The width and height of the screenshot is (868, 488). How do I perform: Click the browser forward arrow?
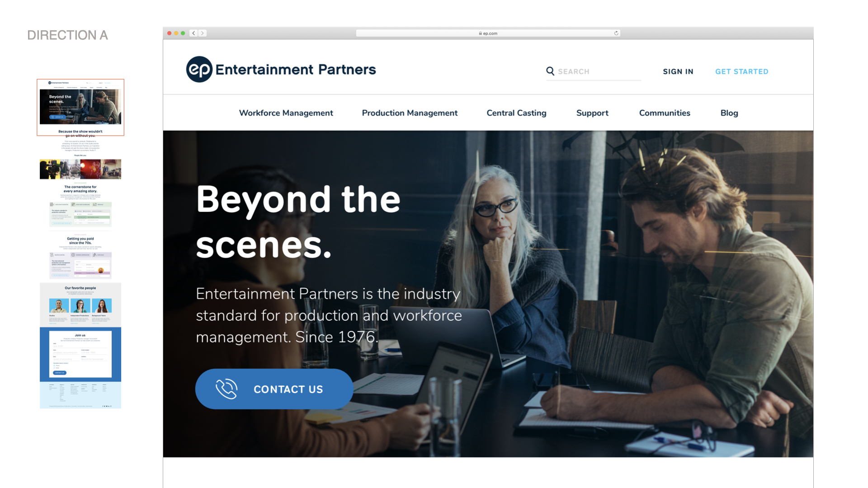(x=203, y=33)
